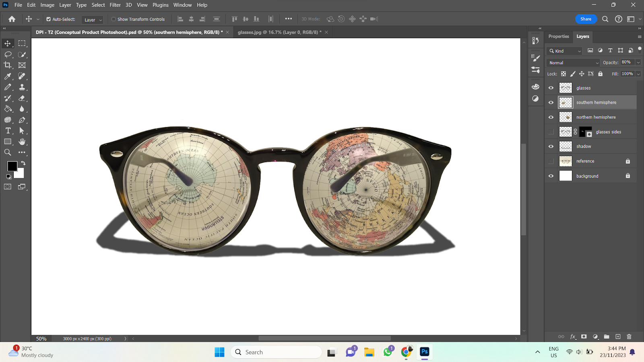Delete layer with trash icon
Image resolution: width=644 pixels, height=362 pixels.
(x=629, y=337)
